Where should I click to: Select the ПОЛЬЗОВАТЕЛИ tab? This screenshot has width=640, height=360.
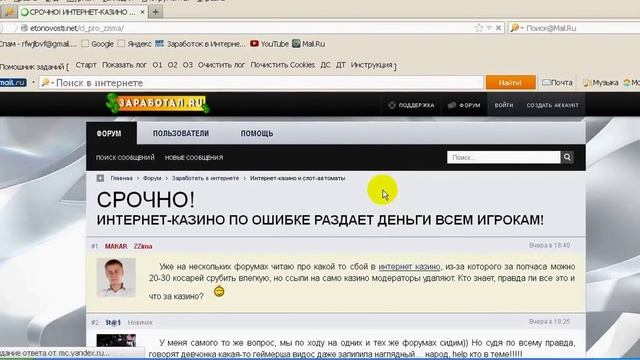tap(181, 133)
